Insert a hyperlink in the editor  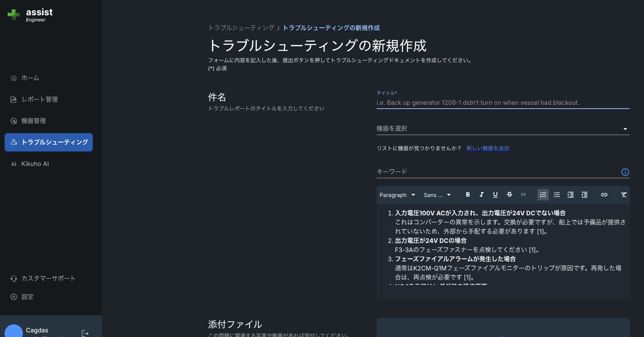point(604,195)
